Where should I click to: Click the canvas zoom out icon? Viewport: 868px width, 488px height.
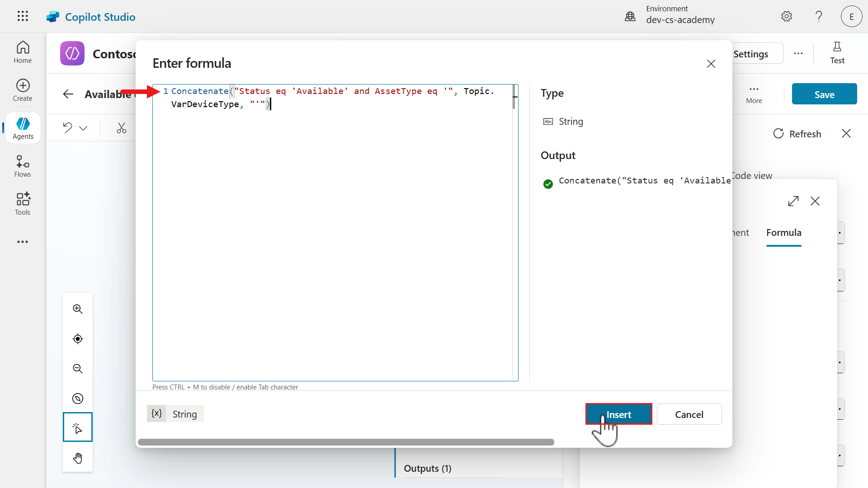(x=78, y=369)
